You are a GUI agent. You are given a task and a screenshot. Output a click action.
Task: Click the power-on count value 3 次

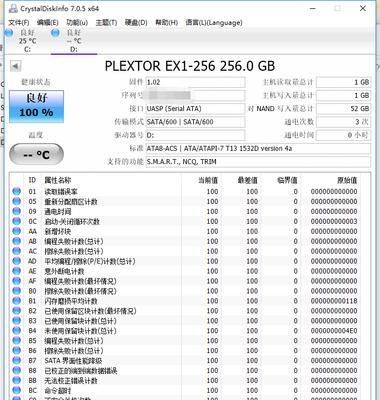click(x=343, y=122)
